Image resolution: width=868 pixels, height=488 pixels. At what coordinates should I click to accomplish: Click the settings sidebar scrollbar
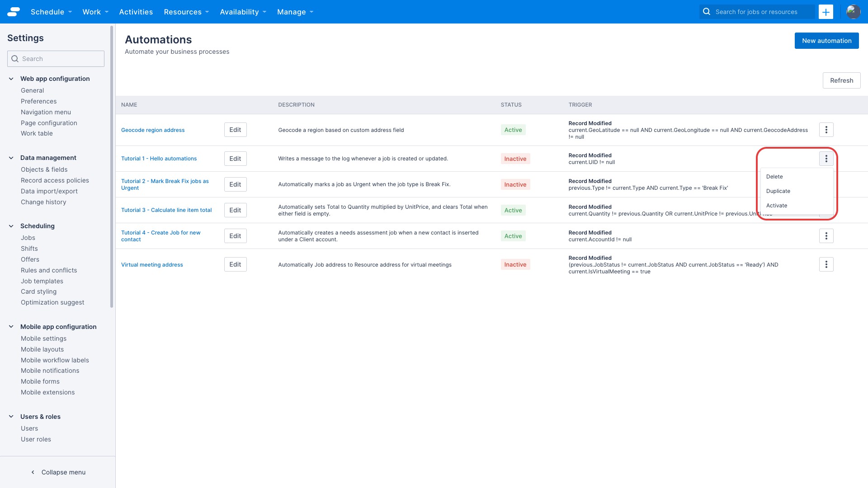click(112, 166)
